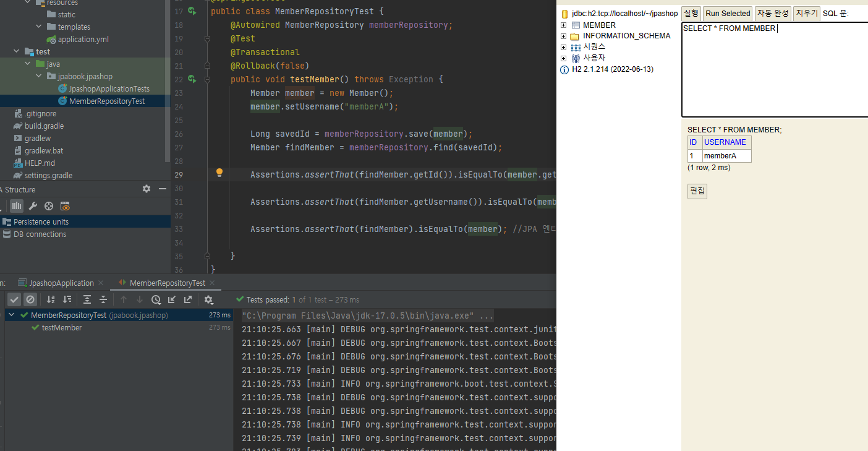This screenshot has width=868, height=451.
Task: Click the USERNAME column header in the results
Action: pos(726,142)
